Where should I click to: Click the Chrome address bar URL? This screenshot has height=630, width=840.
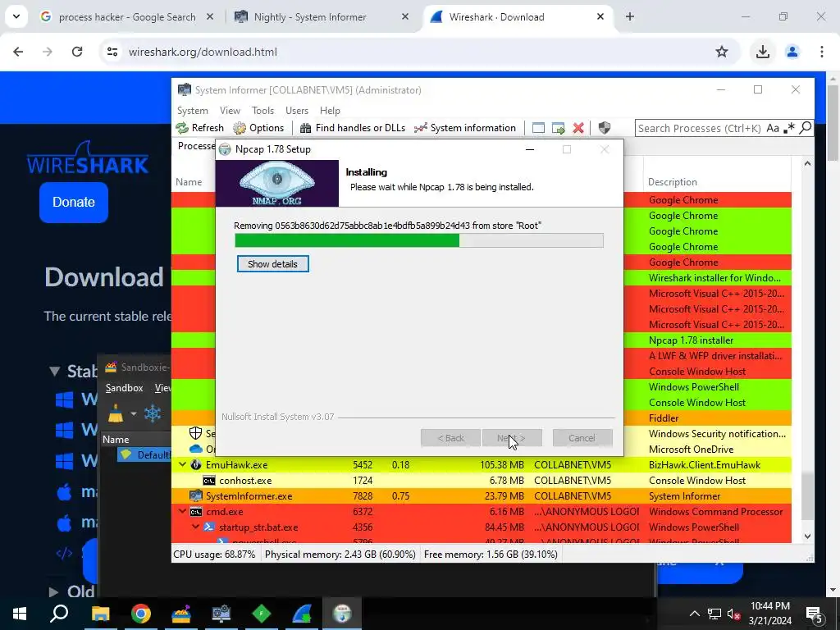tap(203, 52)
